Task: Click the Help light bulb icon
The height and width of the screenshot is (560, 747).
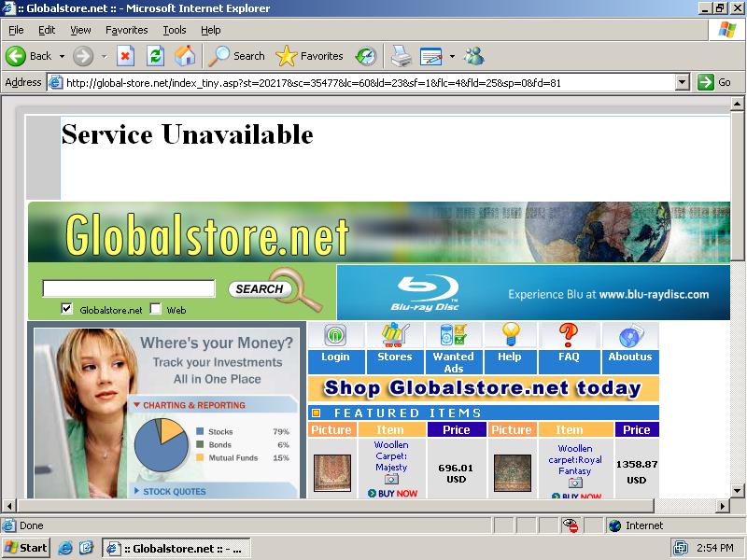Action: [510, 334]
